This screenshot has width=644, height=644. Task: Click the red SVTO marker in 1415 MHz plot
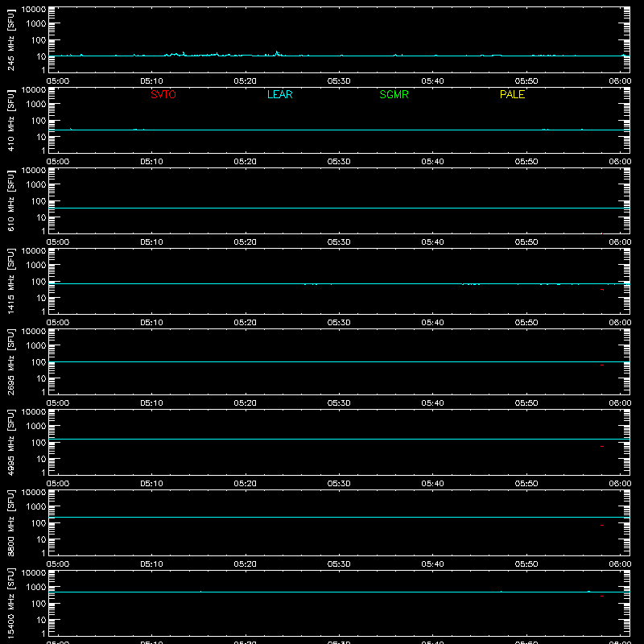(x=602, y=290)
